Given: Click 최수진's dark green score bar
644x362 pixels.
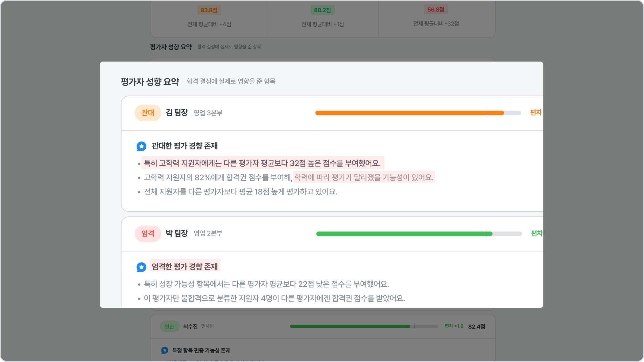Looking at the screenshot, I should pos(364,326).
